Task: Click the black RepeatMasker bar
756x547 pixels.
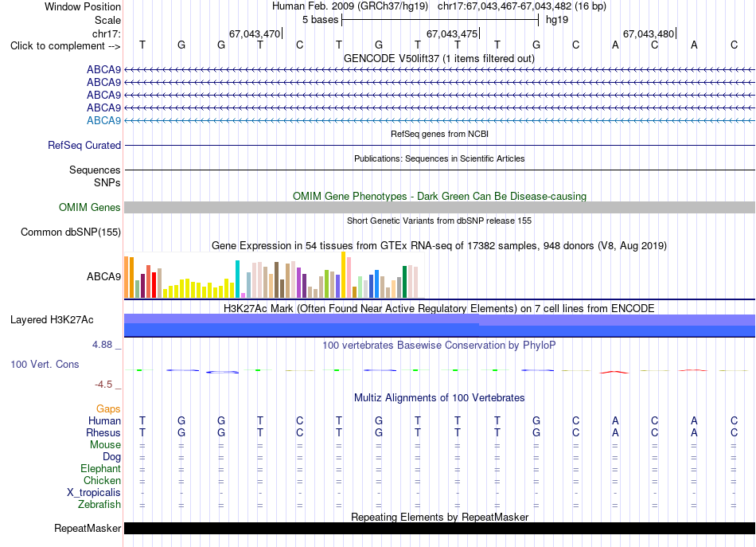Action: (x=439, y=528)
